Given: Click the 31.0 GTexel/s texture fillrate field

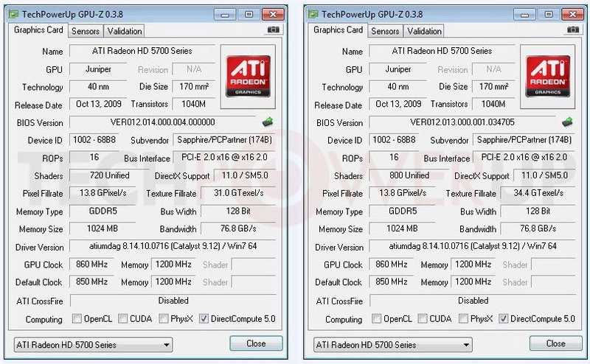Looking at the screenshot, I should coord(238,193).
